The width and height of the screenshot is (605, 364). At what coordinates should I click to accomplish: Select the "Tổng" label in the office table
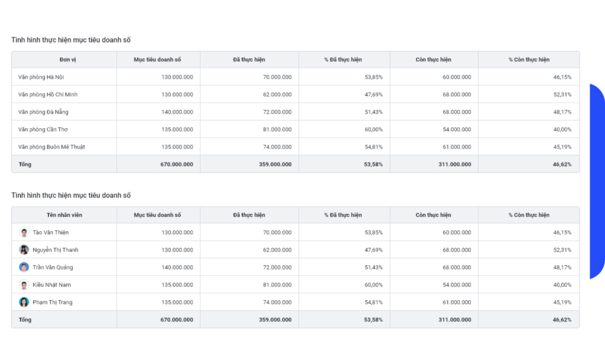point(25,164)
